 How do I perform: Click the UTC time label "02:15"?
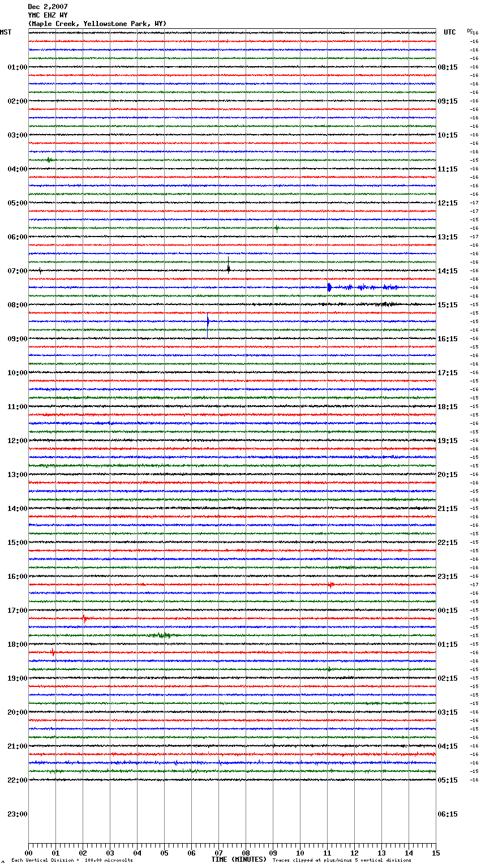(448, 678)
